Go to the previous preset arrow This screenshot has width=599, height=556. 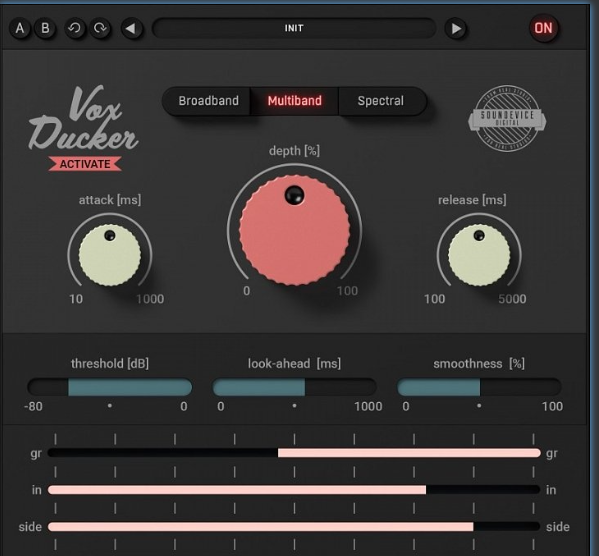tap(131, 28)
